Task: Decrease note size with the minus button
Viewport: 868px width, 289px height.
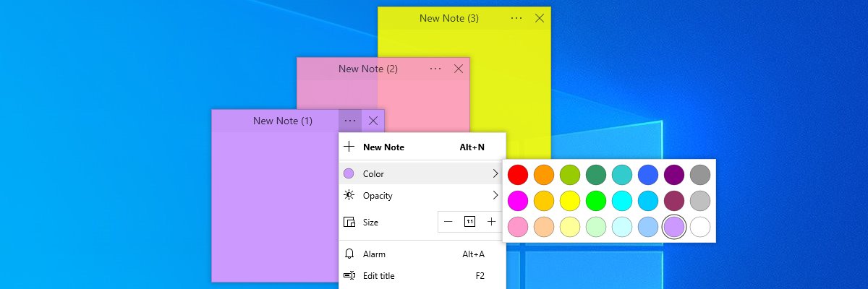Action: click(448, 222)
